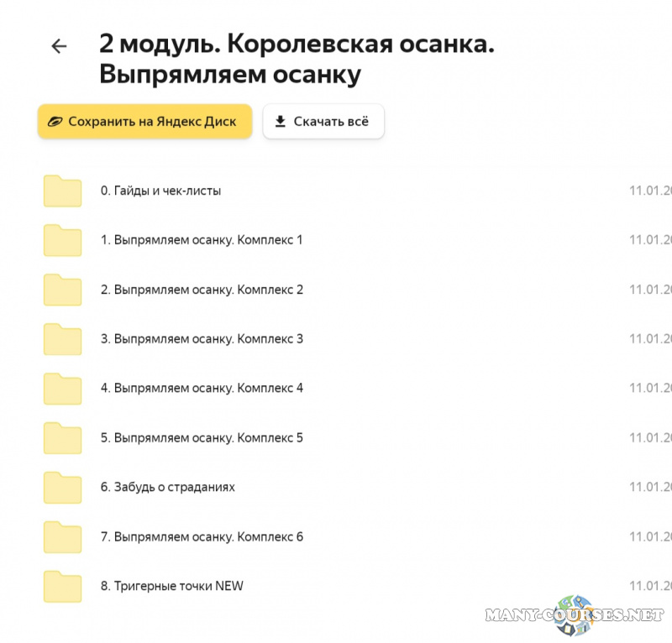Click the Скачать всё button
The width and height of the screenshot is (672, 643).
coord(323,121)
